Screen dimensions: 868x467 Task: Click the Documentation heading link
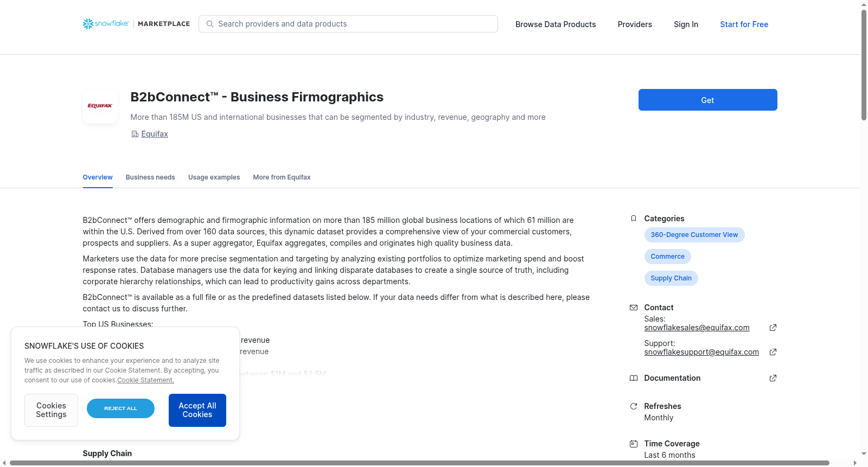(x=672, y=378)
